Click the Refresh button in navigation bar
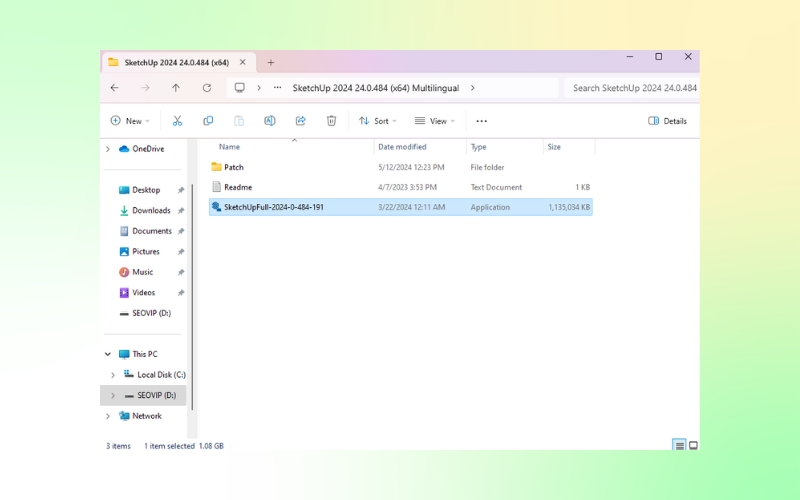 pos(207,88)
